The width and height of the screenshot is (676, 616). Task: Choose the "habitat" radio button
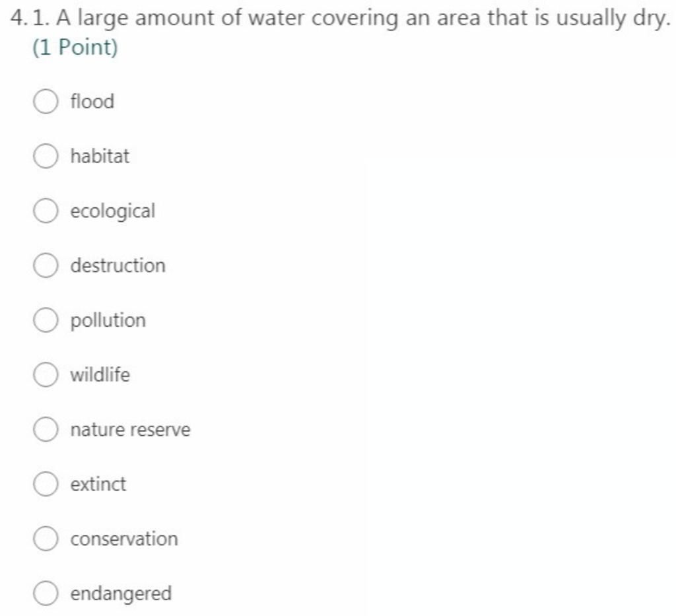pyautogui.click(x=45, y=157)
